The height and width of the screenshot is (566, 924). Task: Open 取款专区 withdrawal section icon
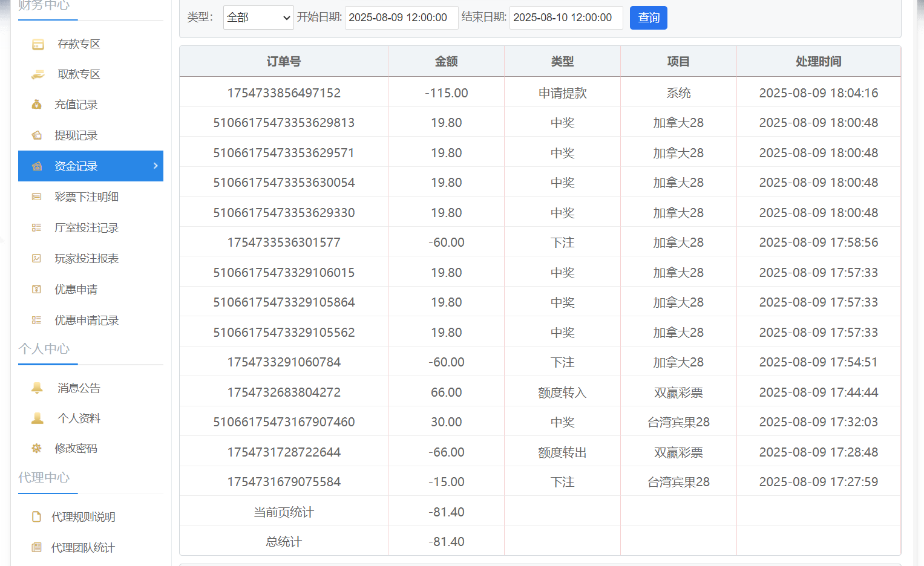click(x=36, y=74)
